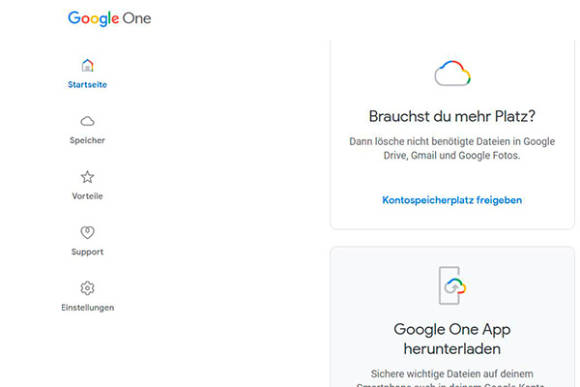Click the Google One App herunterladen heading
The image size is (580, 387).
(452, 339)
